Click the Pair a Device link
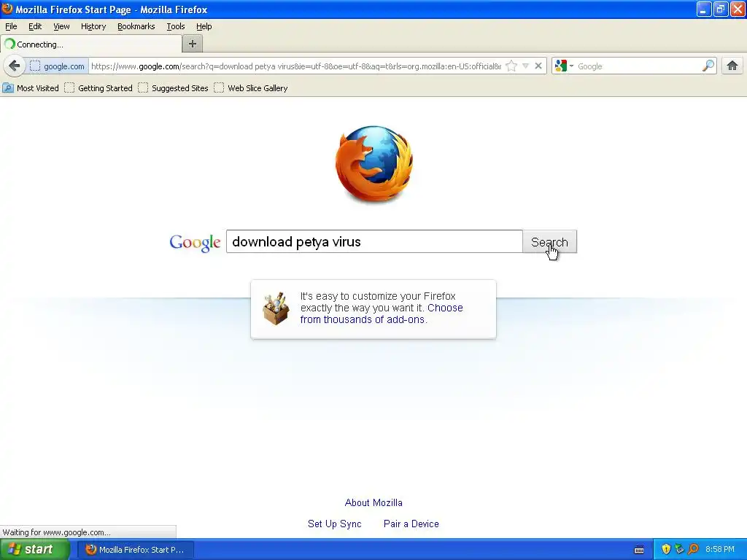 (x=411, y=524)
